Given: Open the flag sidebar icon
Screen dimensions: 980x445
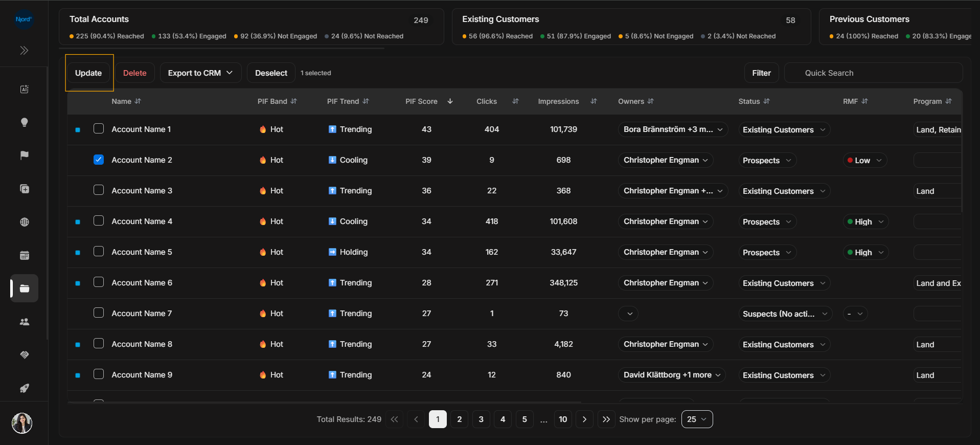Looking at the screenshot, I should [24, 155].
